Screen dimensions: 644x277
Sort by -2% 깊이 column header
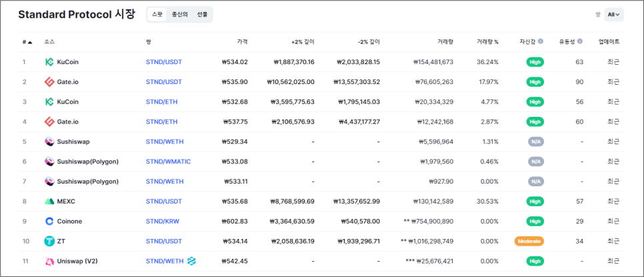369,42
